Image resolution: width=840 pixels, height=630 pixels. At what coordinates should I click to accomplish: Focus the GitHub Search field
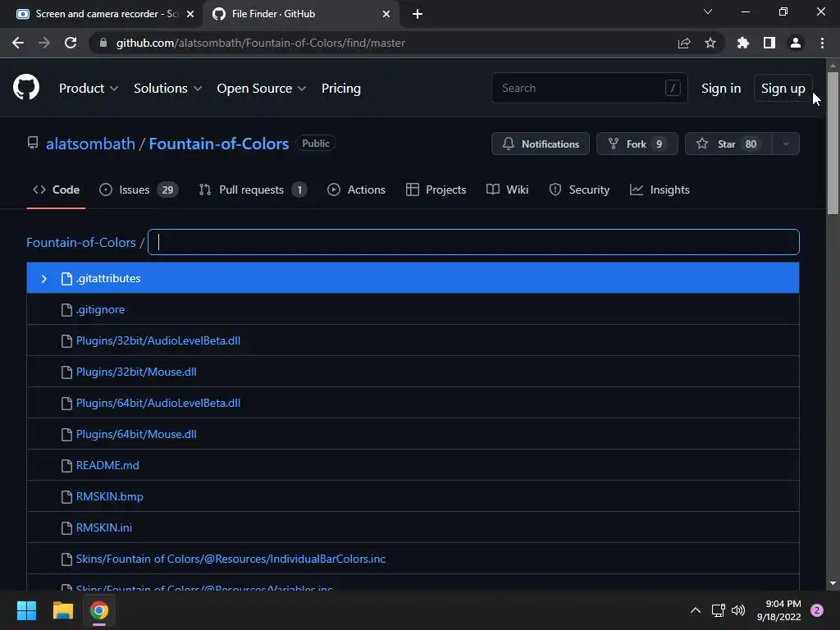pyautogui.click(x=589, y=88)
